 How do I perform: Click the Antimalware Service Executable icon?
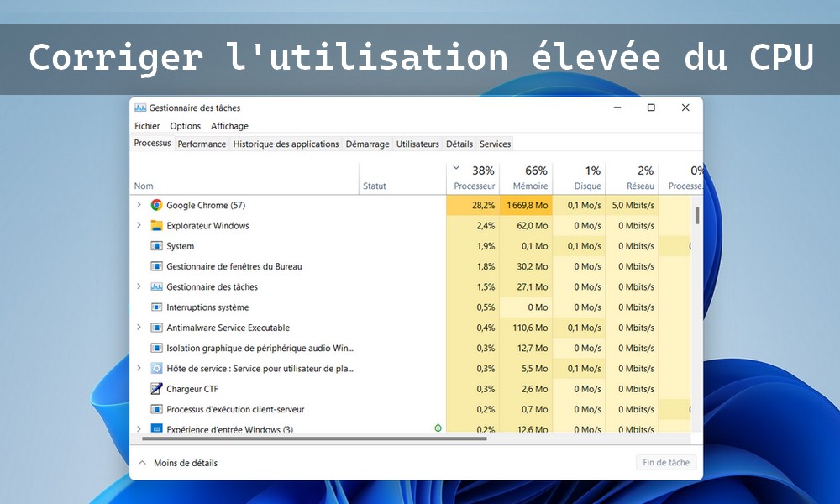pos(156,328)
